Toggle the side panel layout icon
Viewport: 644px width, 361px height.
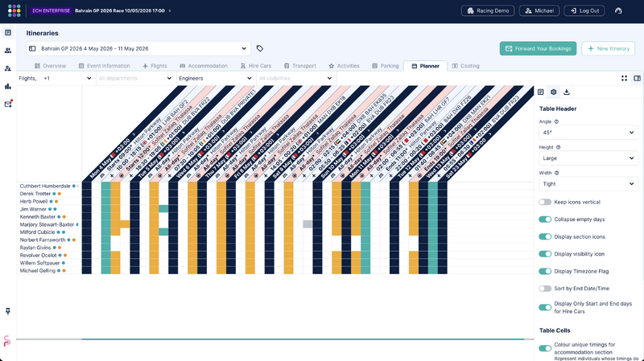pos(637,78)
